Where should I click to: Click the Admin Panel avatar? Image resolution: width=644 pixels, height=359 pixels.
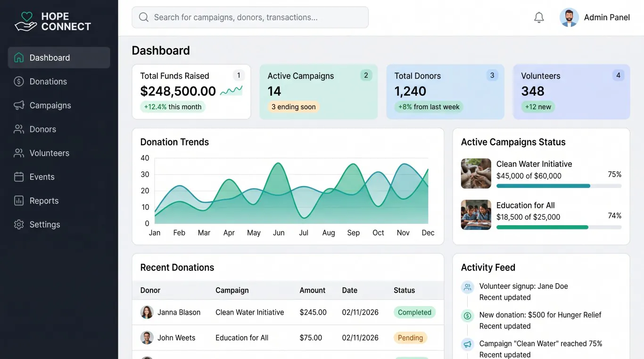pyautogui.click(x=569, y=17)
